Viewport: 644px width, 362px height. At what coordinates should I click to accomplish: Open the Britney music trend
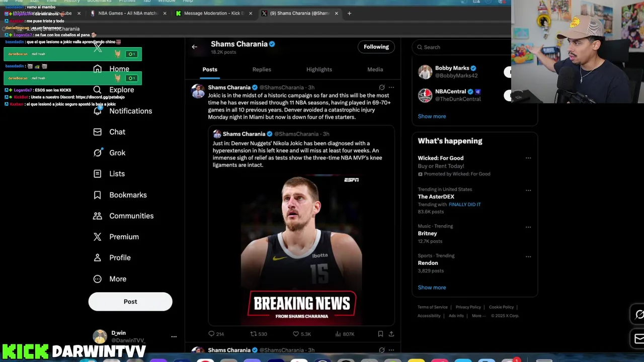(x=427, y=234)
